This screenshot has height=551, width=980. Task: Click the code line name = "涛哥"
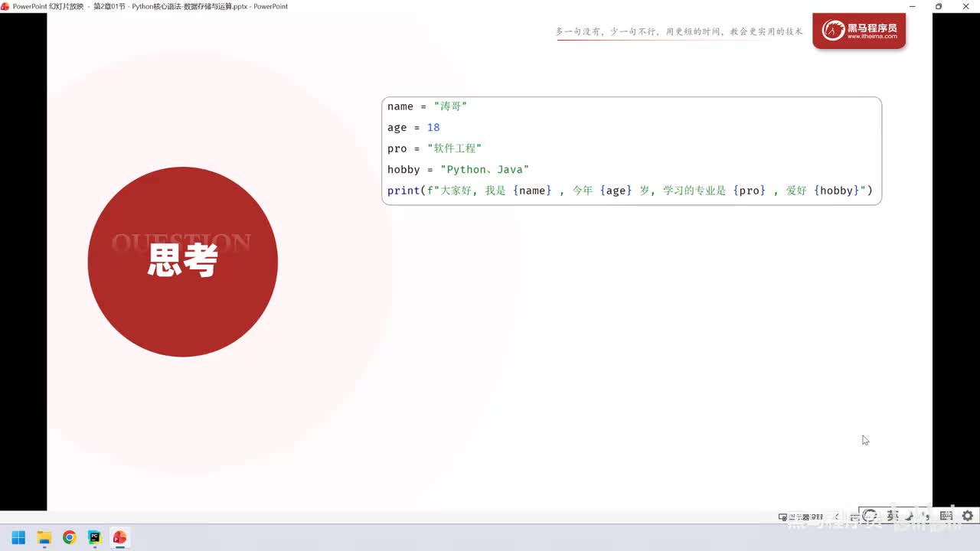click(427, 106)
